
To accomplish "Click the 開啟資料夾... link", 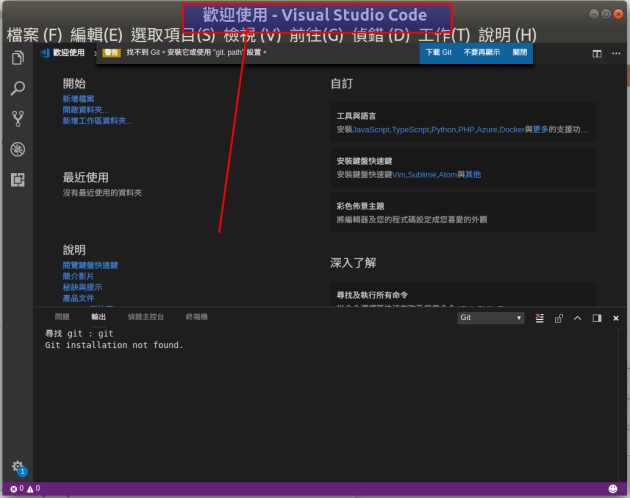I will pos(86,110).
